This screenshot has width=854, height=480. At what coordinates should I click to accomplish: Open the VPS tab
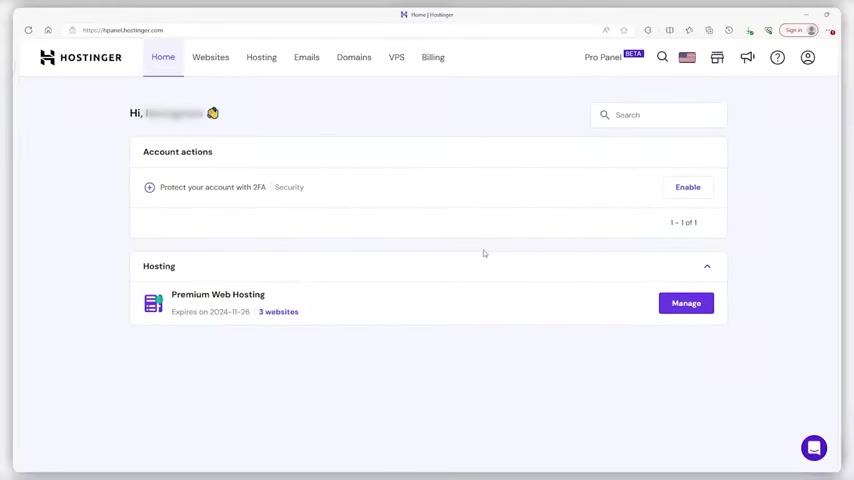(x=396, y=57)
